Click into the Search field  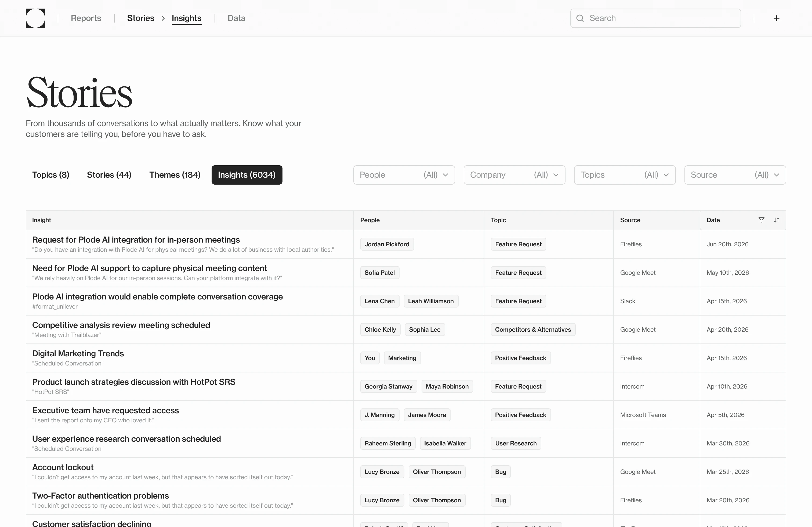655,18
